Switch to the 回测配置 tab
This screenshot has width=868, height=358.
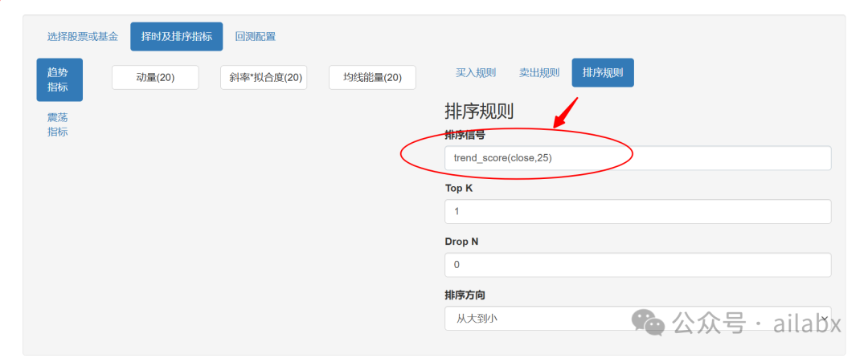click(x=256, y=37)
